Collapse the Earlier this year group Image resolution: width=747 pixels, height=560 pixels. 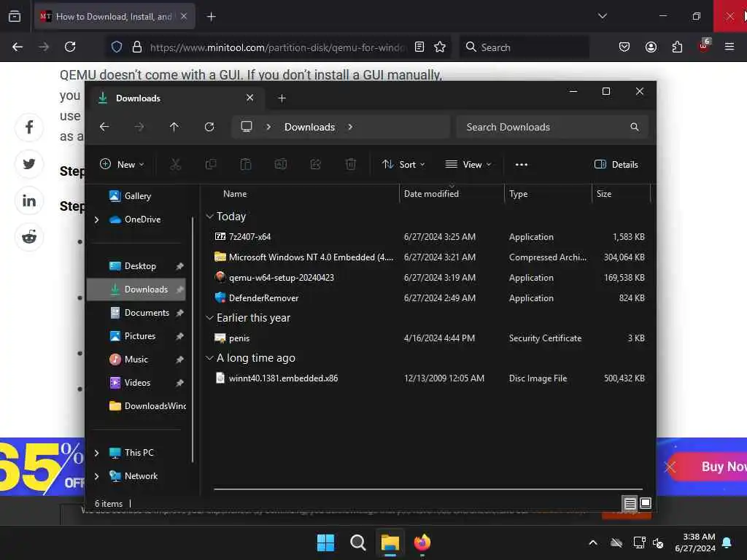209,318
